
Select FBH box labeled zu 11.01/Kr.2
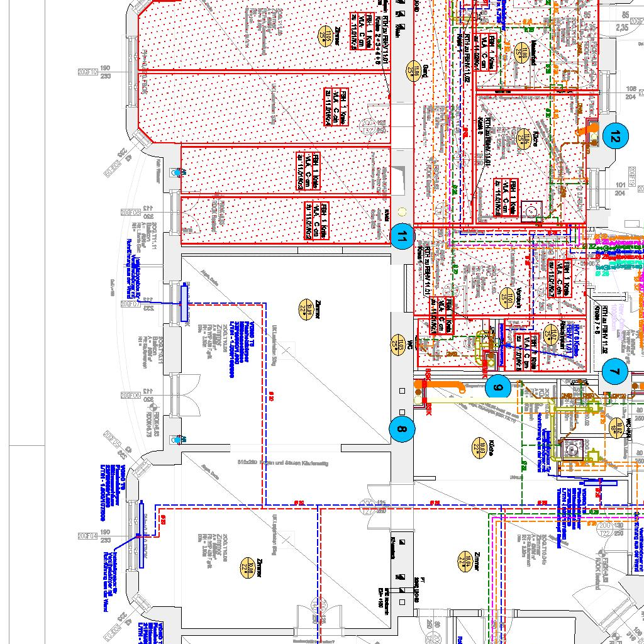click(317, 221)
